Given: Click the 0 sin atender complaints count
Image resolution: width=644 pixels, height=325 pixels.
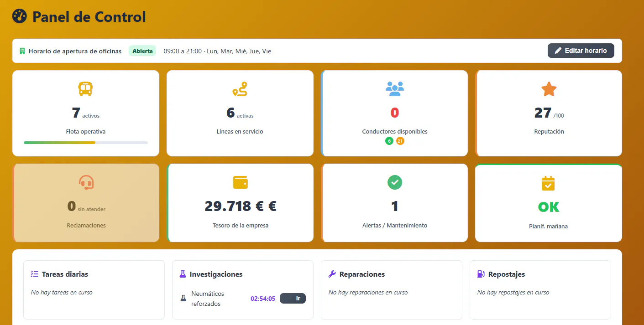Looking at the screenshot, I should tap(86, 206).
